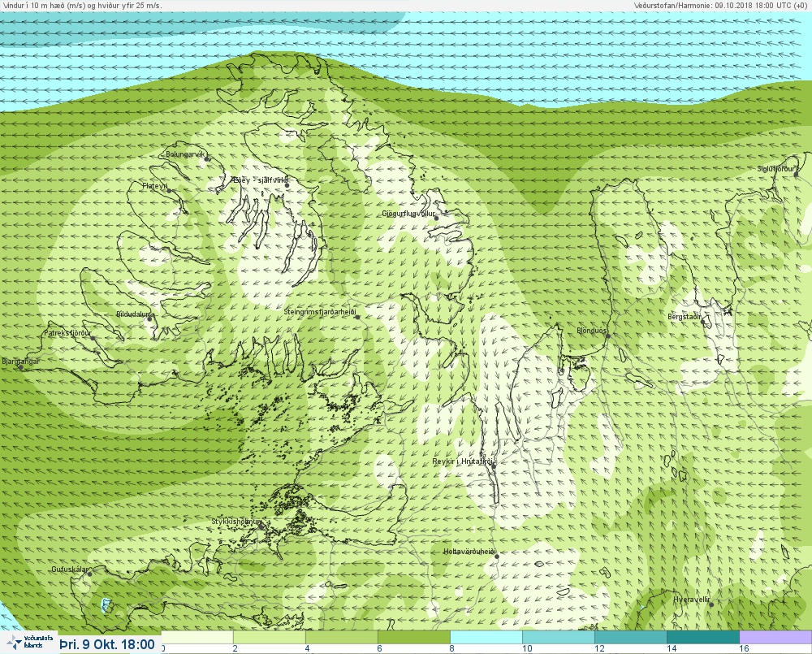Select the 2–4 m/s light green swatch
812x654 pixels.
tap(270, 637)
